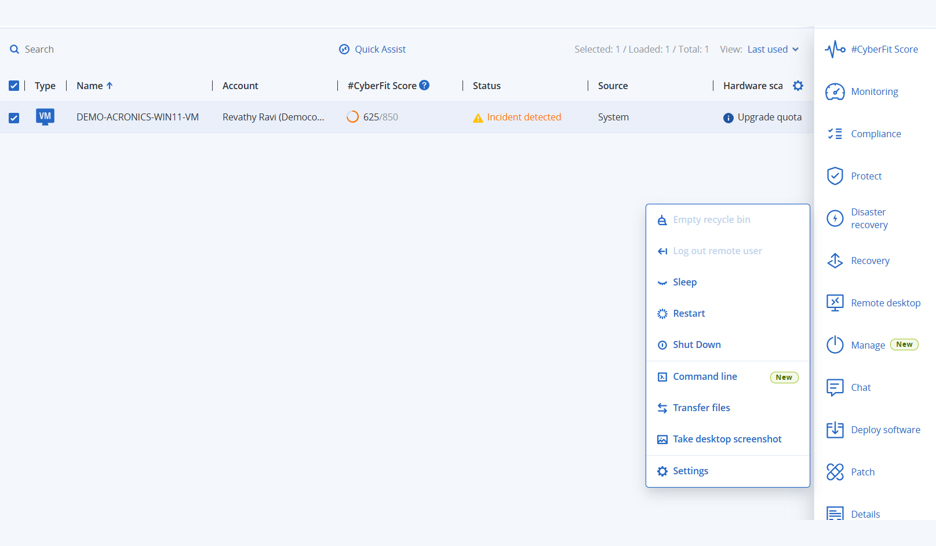The height and width of the screenshot is (546, 936).
Task: Click the Type column header
Action: pyautogui.click(x=45, y=85)
